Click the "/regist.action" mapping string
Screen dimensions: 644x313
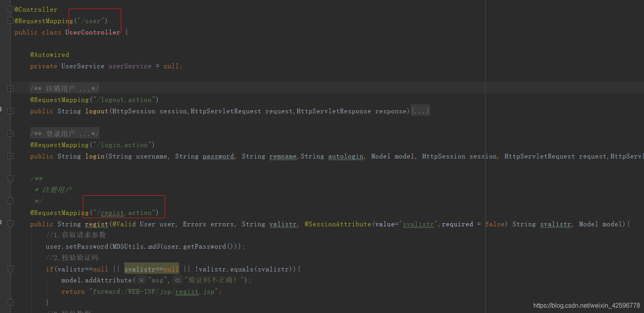[124, 213]
